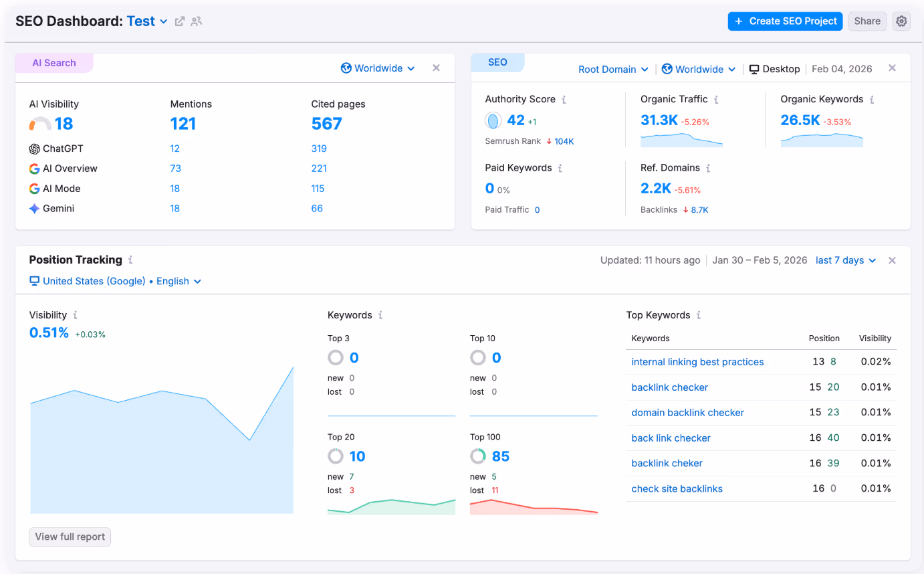This screenshot has width=924, height=574.
Task: Click Semrush Rank 104K value
Action: point(564,142)
